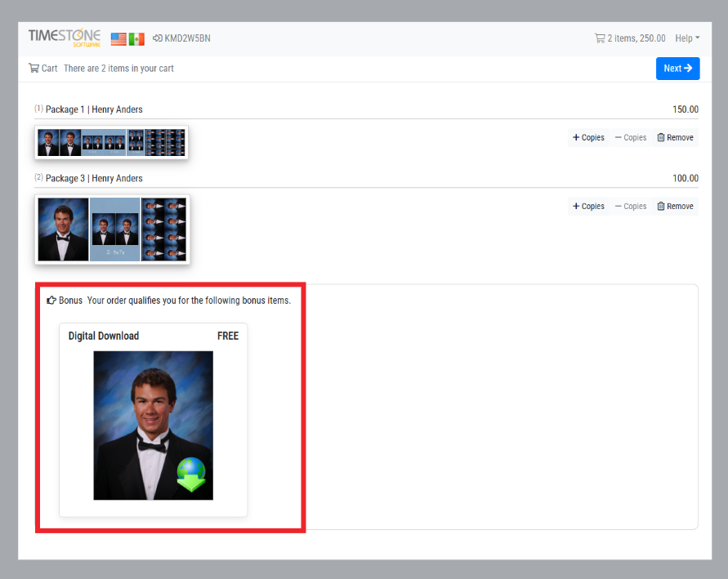Open cart summary showing 2 items, 250.00
Image resolution: width=728 pixels, height=579 pixels.
tap(629, 38)
